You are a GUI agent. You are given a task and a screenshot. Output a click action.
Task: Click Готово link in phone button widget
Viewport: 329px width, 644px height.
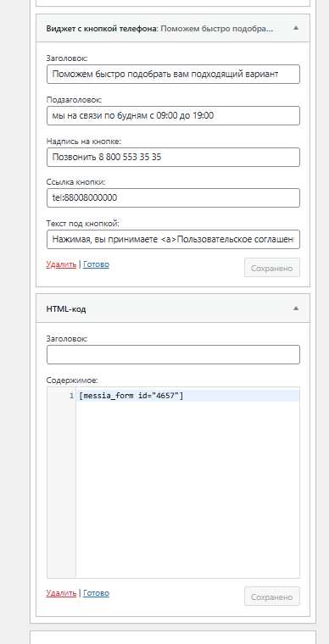point(96,264)
